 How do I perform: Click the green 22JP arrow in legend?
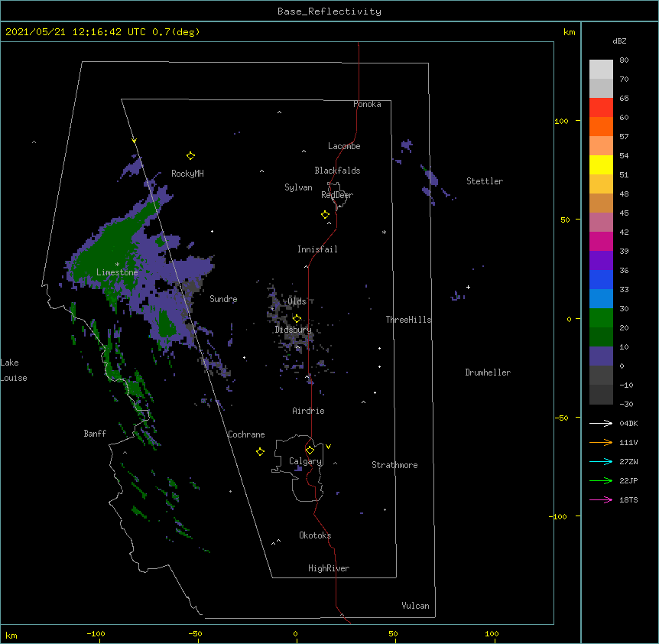601,480
